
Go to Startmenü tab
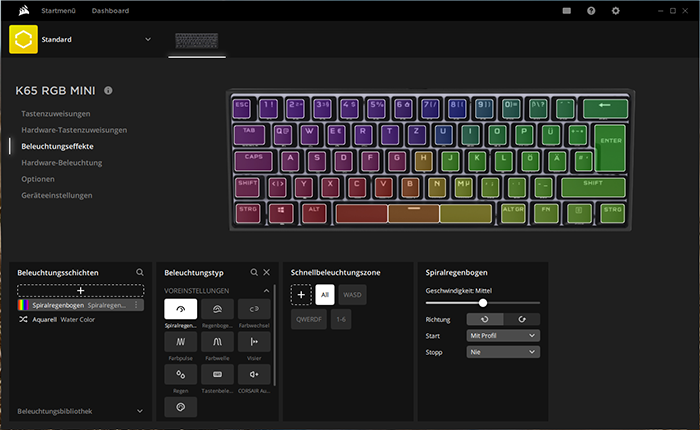[58, 11]
